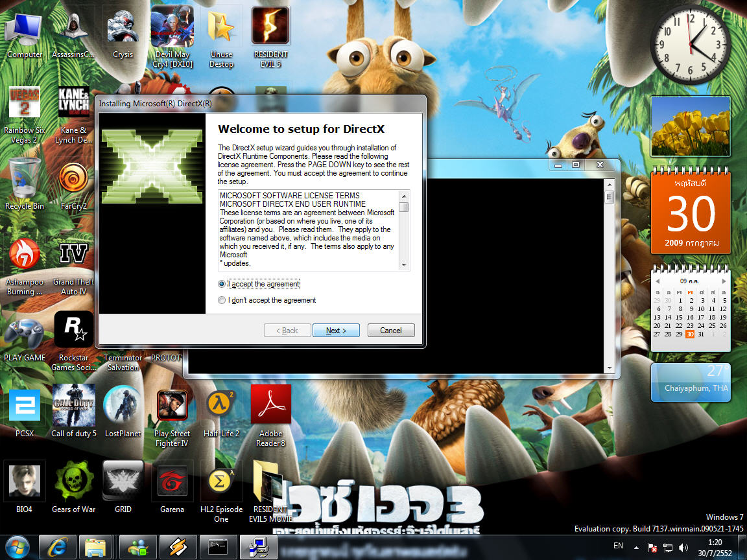
Task: Open Rainbow Six Vegas 2 shortcut
Action: click(x=24, y=115)
